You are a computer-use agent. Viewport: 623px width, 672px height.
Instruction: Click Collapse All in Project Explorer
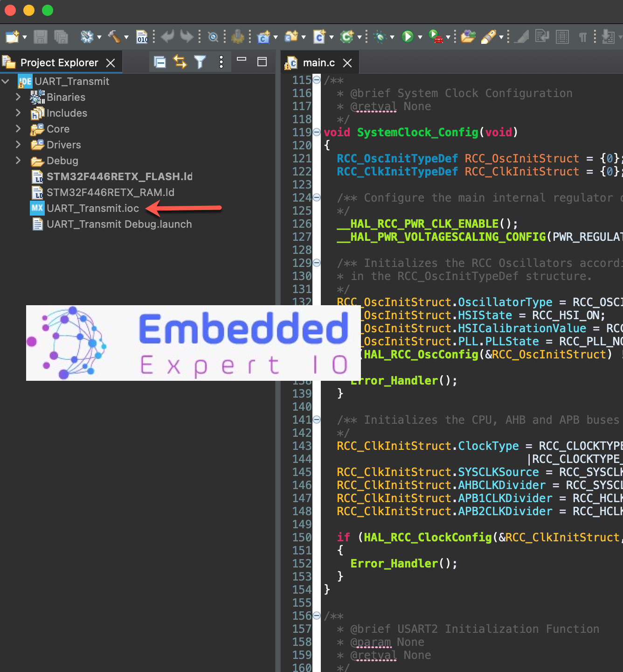(159, 62)
